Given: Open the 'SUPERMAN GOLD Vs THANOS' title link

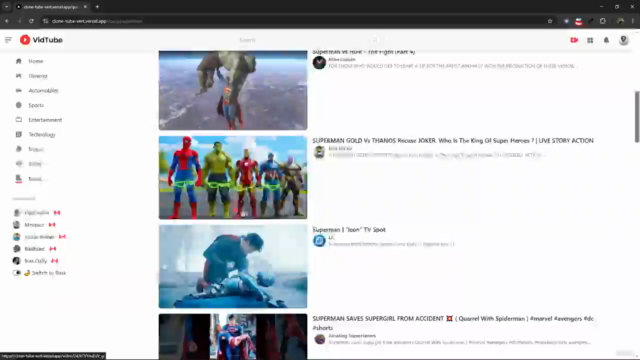Looking at the screenshot, I should [x=453, y=140].
